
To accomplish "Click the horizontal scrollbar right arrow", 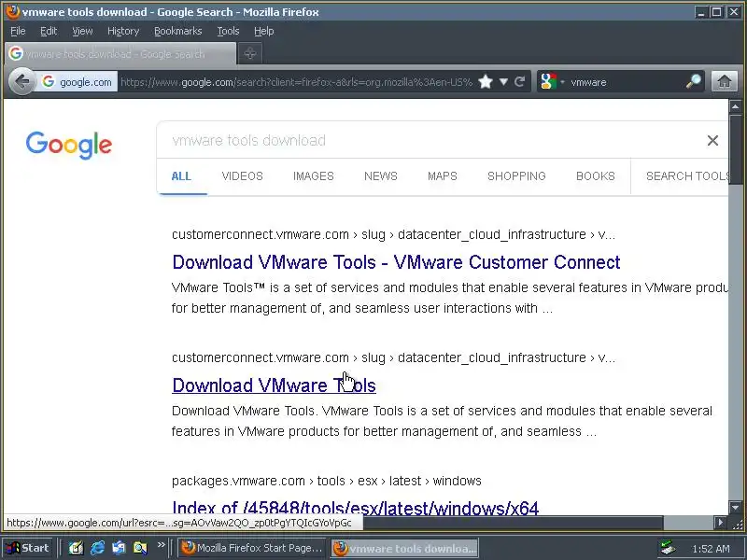I will coord(721,523).
